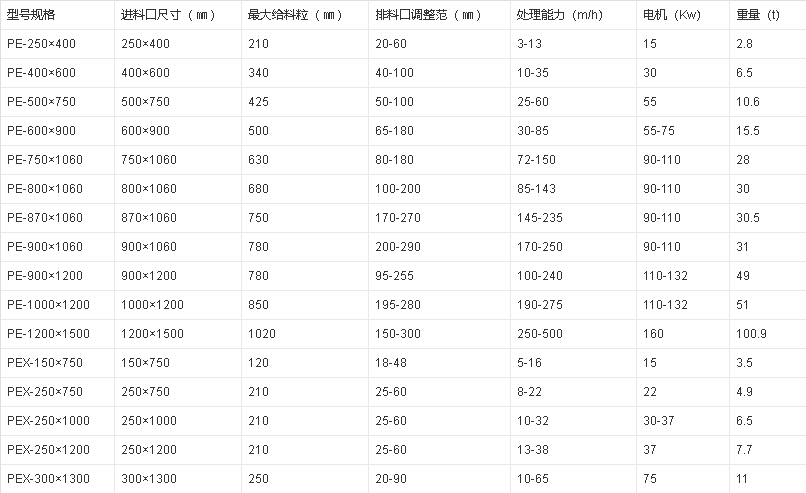Click the capacity value 250-500
Image resolution: width=806 pixels, height=493 pixels.
click(x=539, y=334)
